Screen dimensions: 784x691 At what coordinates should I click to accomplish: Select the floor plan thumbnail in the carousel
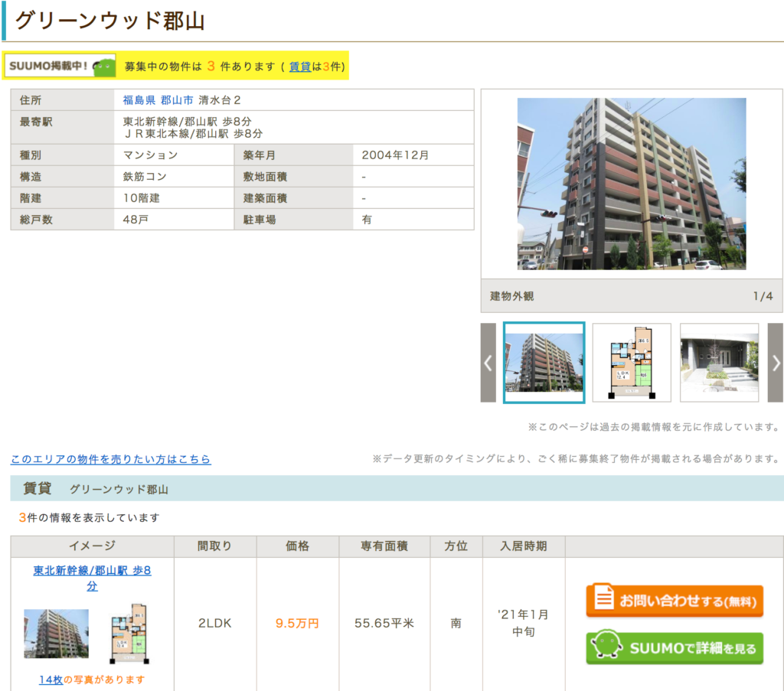pos(632,362)
